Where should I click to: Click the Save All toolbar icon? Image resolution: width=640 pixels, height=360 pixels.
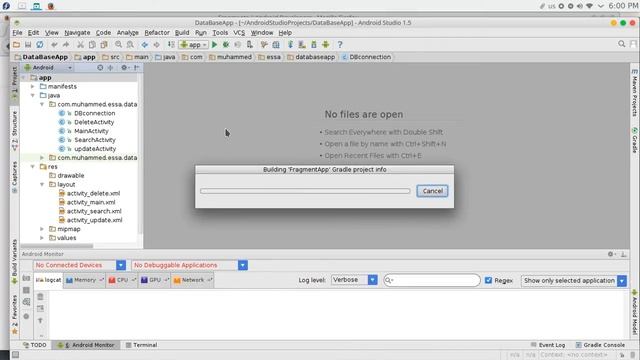click(x=28, y=44)
